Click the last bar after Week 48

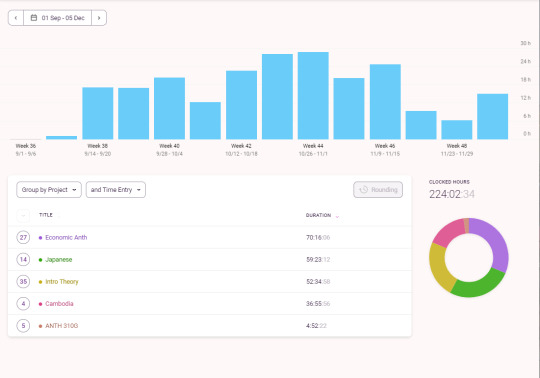[x=492, y=116]
